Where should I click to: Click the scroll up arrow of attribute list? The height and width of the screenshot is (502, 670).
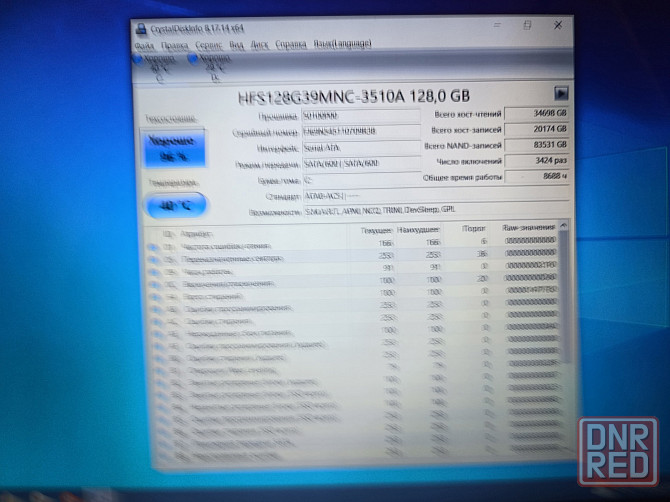pos(564,225)
